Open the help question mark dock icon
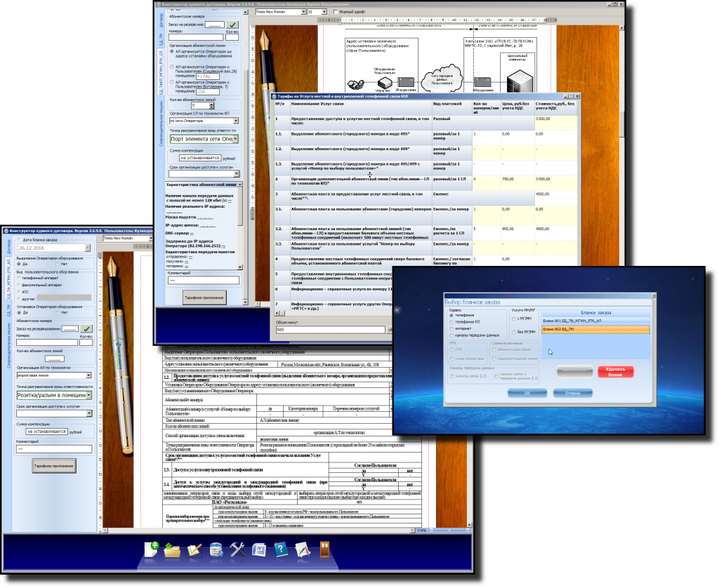 (x=281, y=549)
